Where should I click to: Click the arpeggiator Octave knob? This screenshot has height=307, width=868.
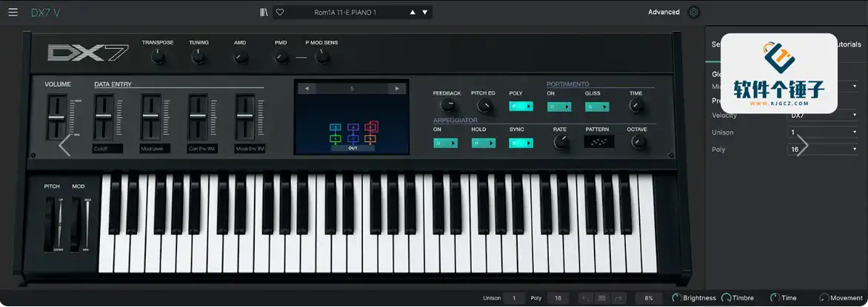pos(638,143)
